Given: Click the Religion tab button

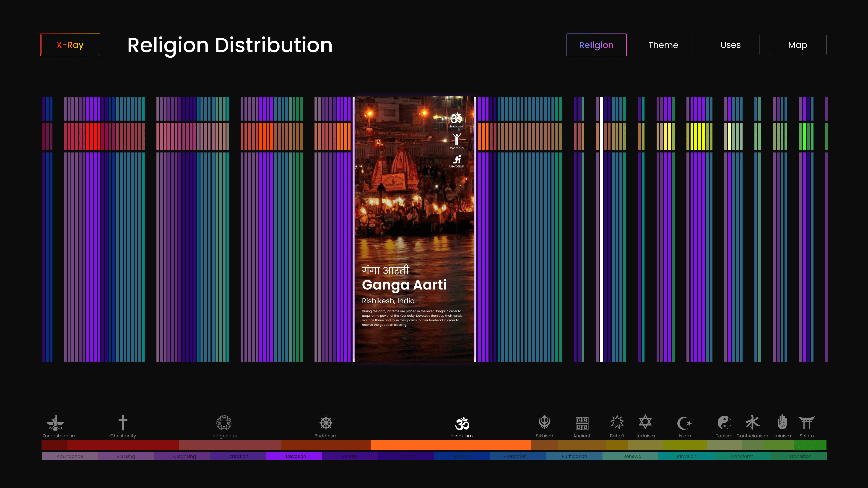Looking at the screenshot, I should click(596, 45).
